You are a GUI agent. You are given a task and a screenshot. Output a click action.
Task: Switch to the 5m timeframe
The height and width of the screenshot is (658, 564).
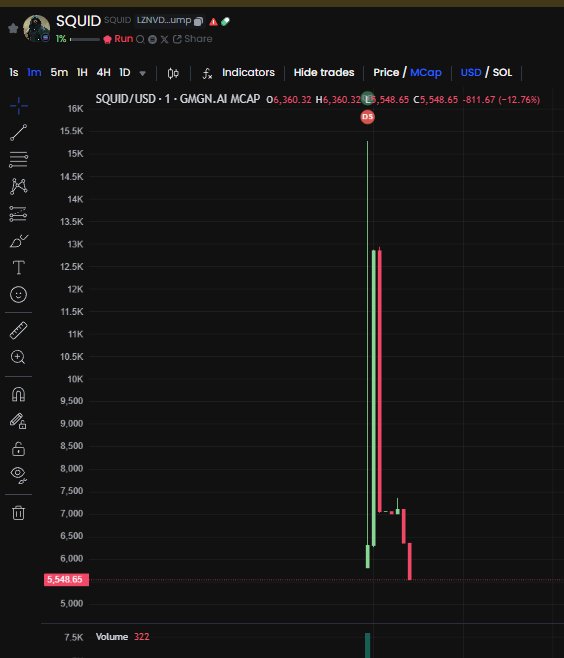59,73
